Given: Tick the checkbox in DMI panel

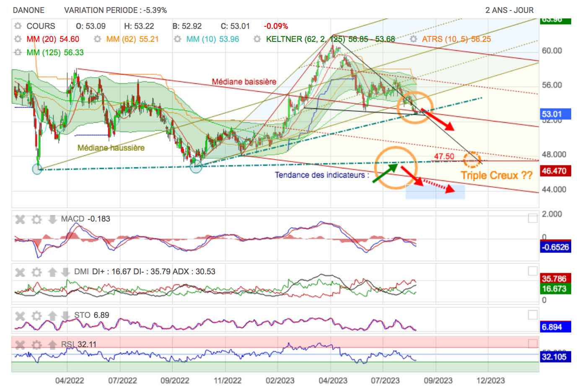Looking at the screenshot, I should tap(533, 271).
